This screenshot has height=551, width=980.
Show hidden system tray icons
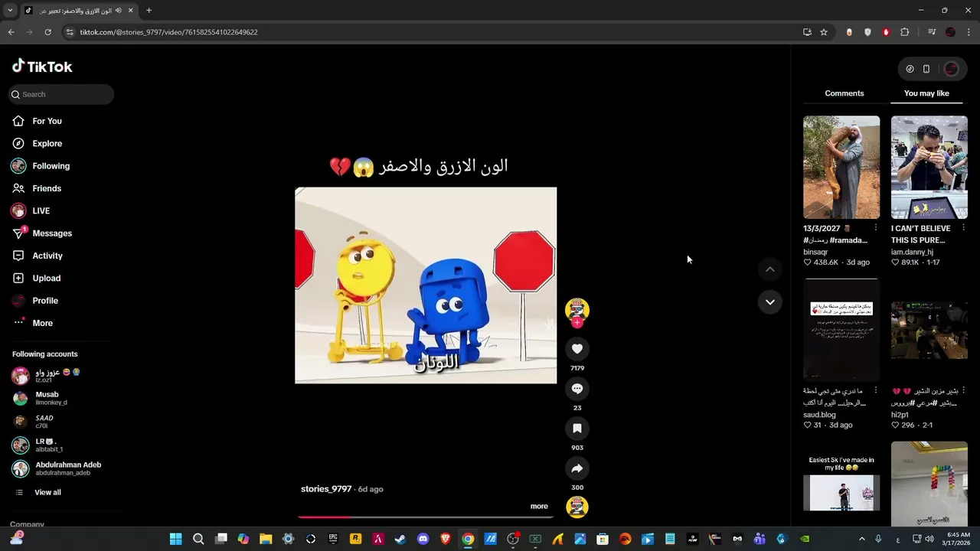(861, 539)
